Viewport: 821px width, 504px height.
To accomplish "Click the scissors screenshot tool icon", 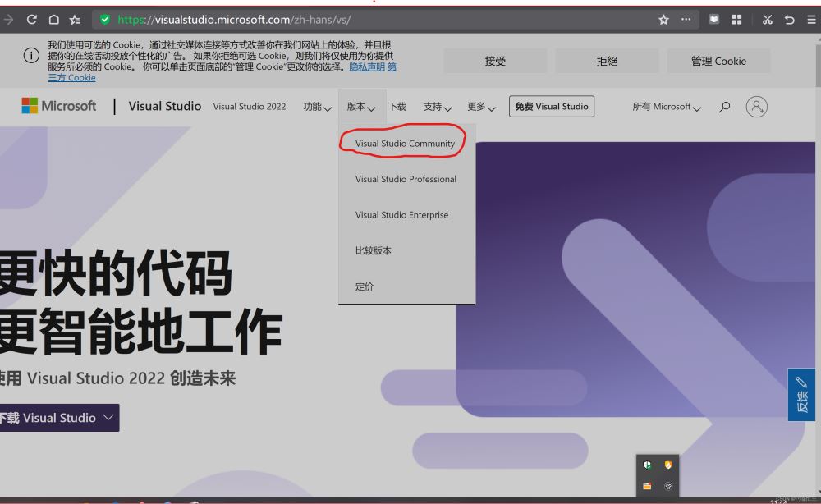I will (768, 20).
